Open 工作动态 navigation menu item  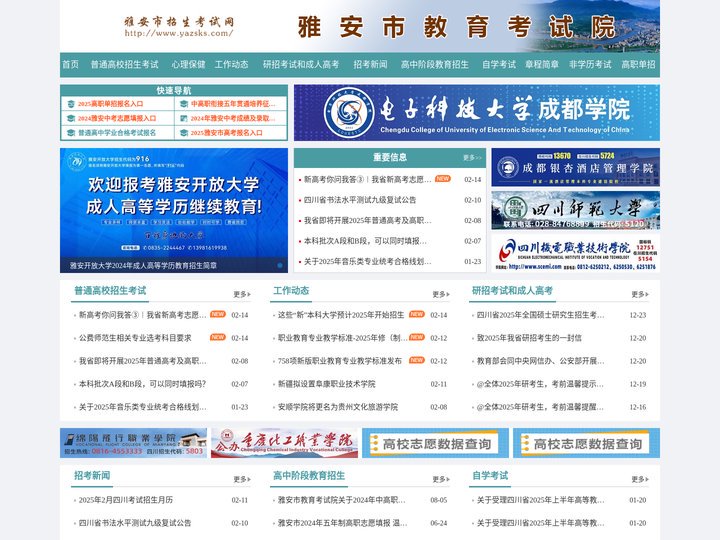231,64
